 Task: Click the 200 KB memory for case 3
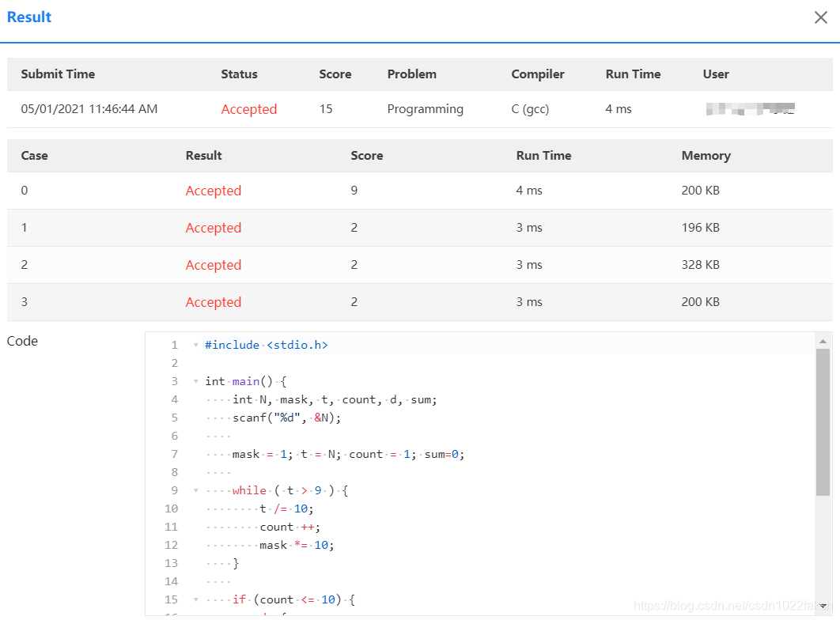[700, 301]
